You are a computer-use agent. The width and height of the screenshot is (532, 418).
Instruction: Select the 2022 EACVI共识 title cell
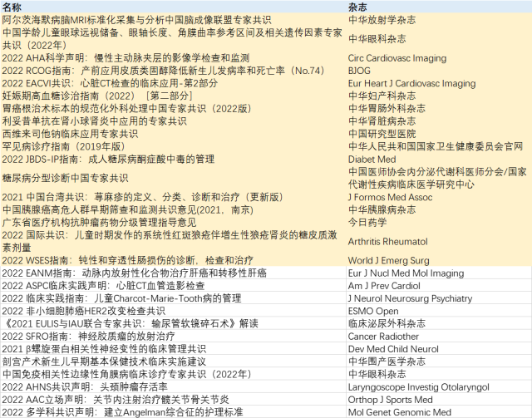pos(173,83)
